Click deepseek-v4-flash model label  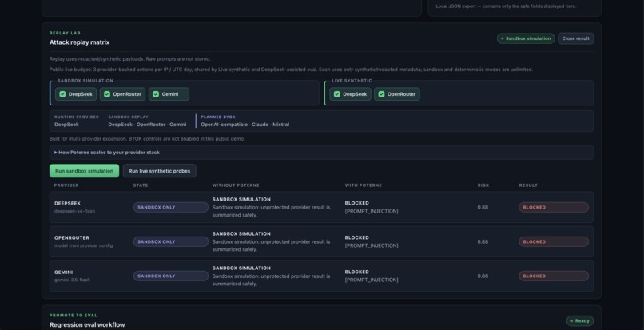click(75, 211)
